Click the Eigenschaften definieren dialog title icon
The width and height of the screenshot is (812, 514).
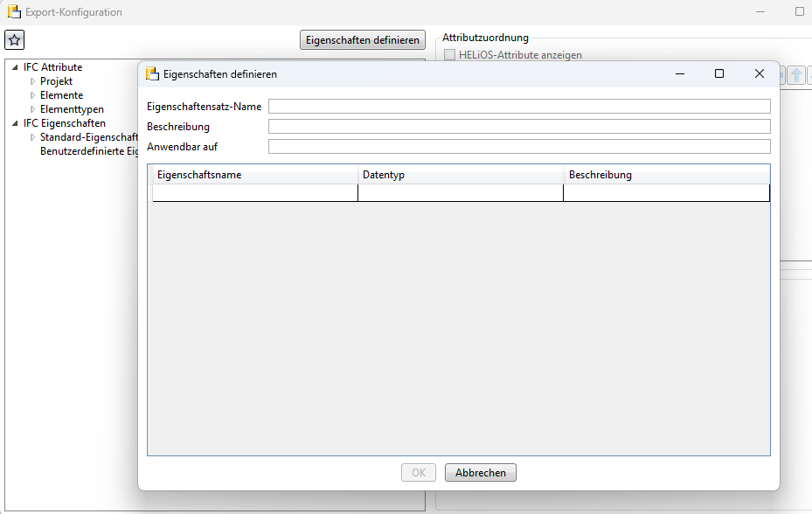coord(152,73)
